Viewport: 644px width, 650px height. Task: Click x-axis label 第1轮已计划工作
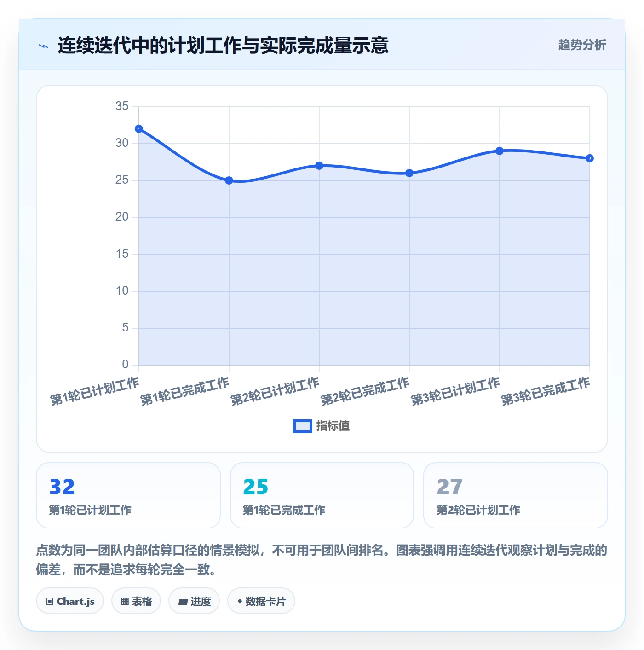click(95, 391)
